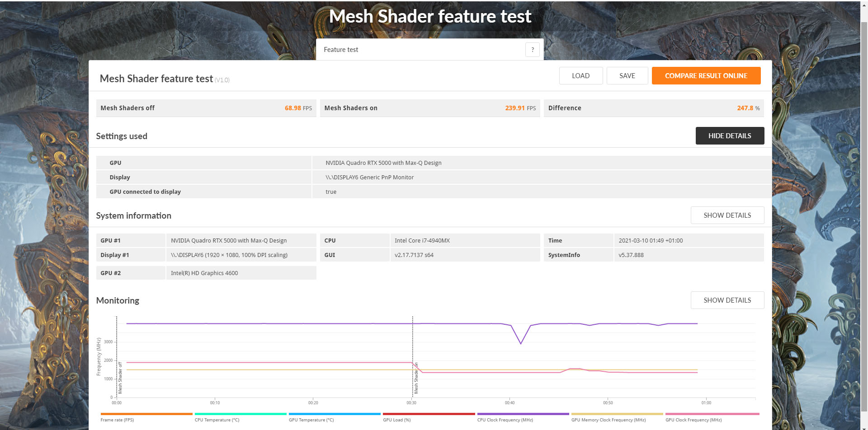
Task: Click the Monitoring section title
Action: point(118,301)
